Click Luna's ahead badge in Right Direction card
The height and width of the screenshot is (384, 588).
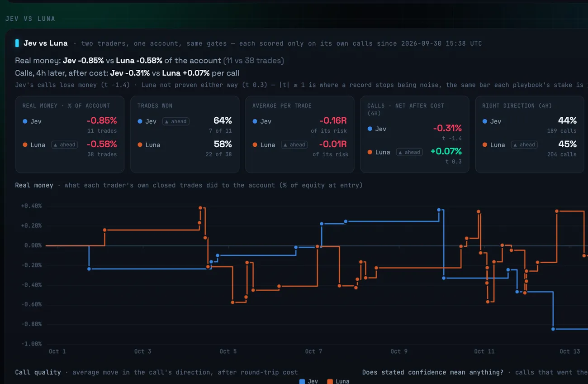click(524, 145)
